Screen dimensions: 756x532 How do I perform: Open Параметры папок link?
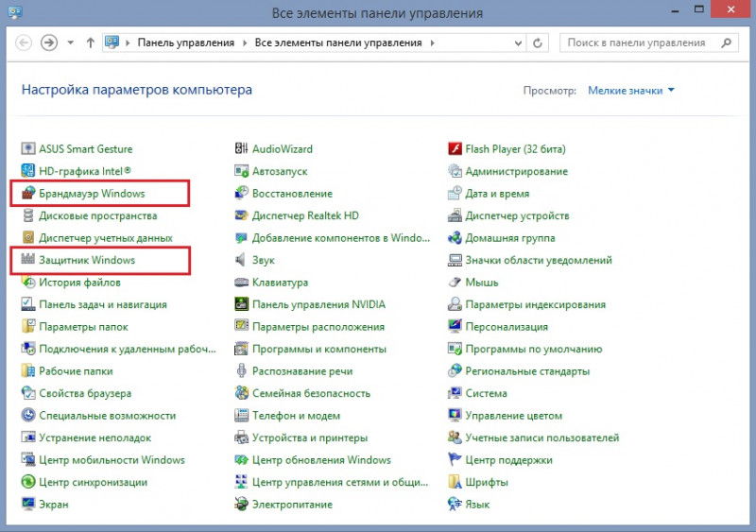[83, 327]
